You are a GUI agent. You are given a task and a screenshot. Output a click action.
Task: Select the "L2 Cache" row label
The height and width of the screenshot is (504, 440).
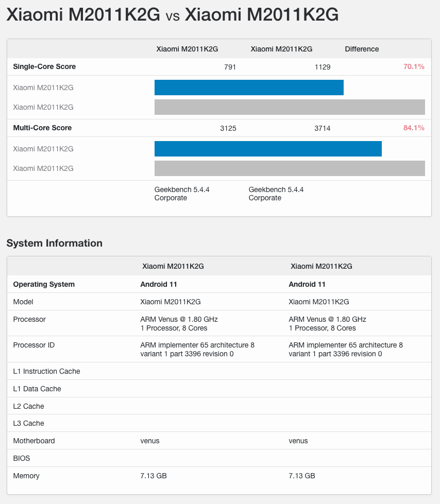click(29, 406)
